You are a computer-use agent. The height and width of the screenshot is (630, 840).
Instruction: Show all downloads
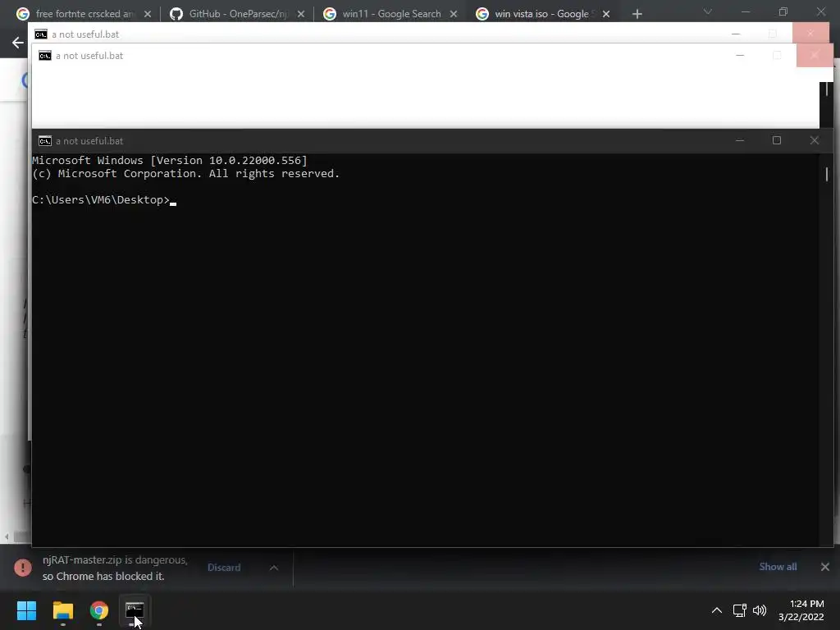point(778,567)
